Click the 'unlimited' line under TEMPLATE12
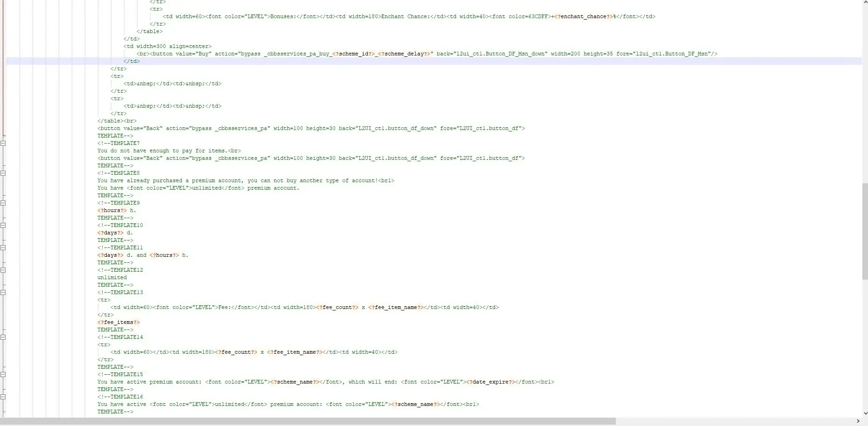Screen dimensions: 868x426 coord(112,278)
